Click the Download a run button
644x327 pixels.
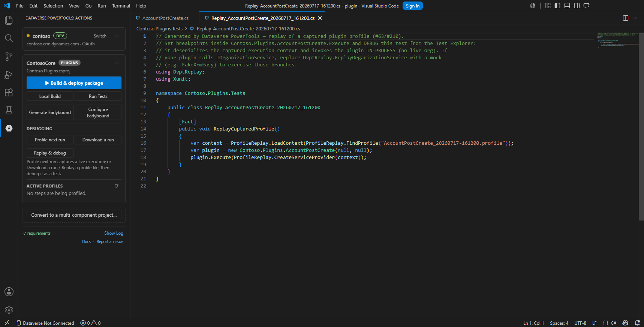[98, 140]
